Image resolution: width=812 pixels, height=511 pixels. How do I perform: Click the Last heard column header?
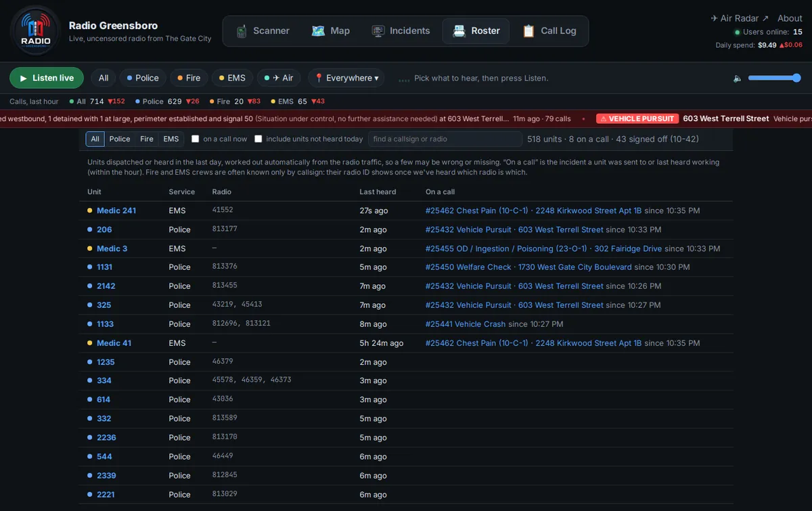pyautogui.click(x=378, y=192)
